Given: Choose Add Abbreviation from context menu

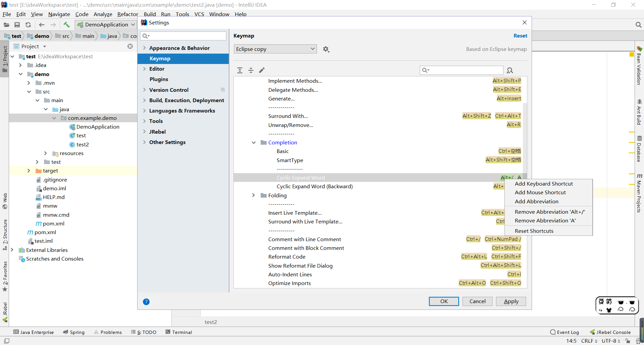Looking at the screenshot, I should click(x=549, y=202).
